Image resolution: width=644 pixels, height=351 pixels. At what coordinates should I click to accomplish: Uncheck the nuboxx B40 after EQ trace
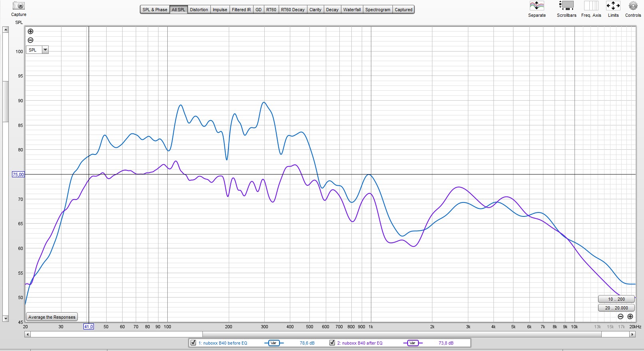332,343
